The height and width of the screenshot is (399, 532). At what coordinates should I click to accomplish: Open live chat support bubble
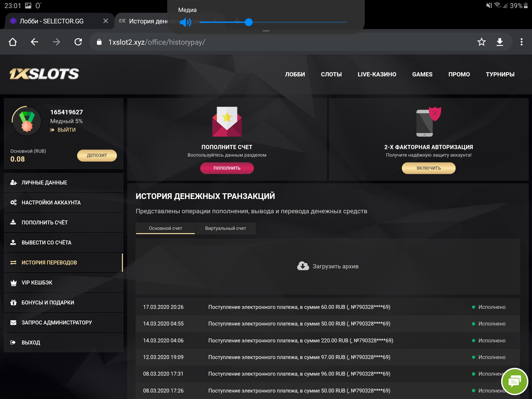[514, 381]
